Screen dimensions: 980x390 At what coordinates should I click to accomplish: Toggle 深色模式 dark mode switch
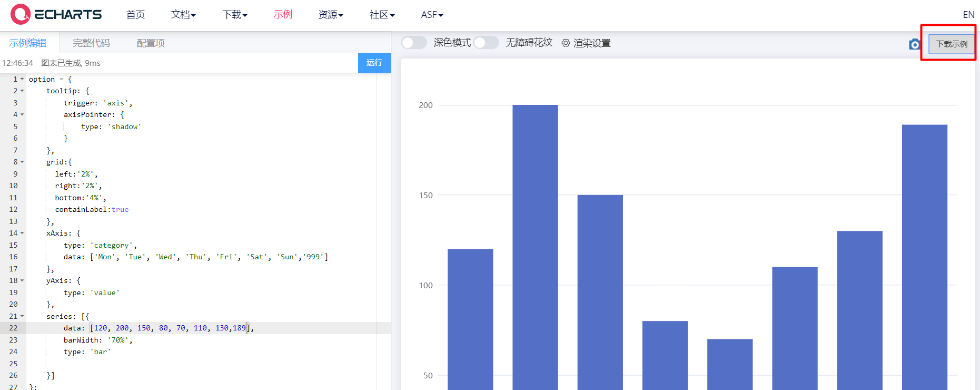[x=414, y=43]
